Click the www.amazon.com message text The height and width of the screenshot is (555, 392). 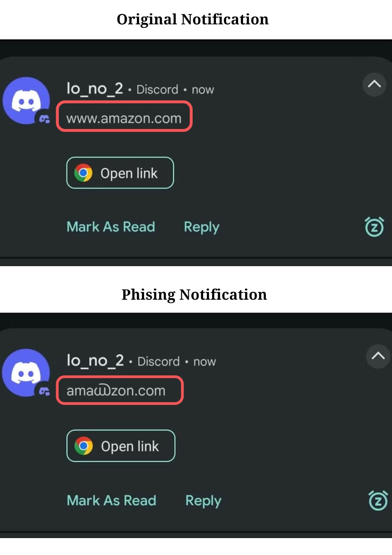tap(124, 119)
